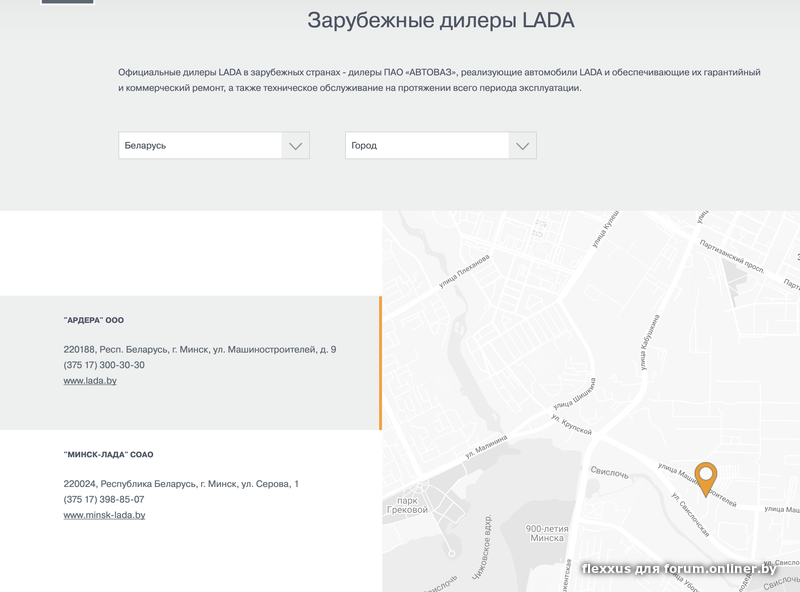Click the Зарубежные дилеры LADA heading
The height and width of the screenshot is (592, 800).
coord(441,20)
